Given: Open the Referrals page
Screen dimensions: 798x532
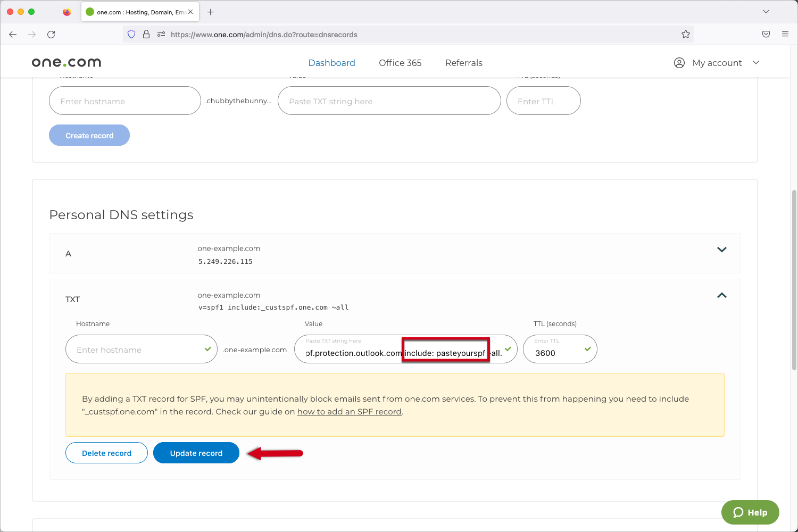Looking at the screenshot, I should 463,62.
